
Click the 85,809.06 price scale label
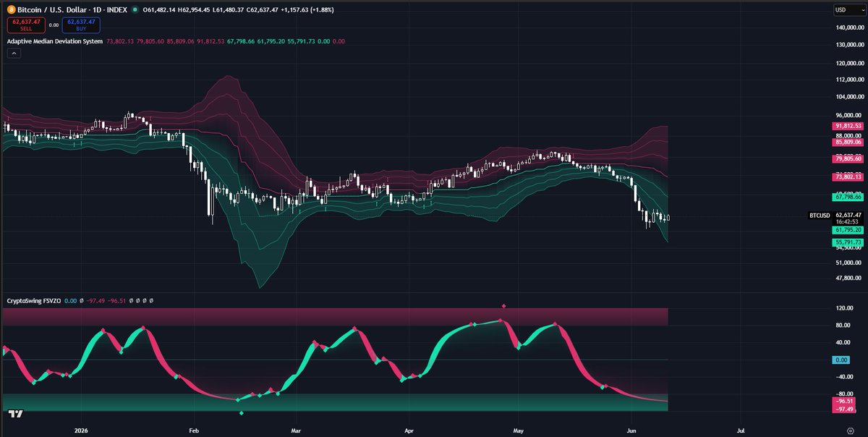(x=848, y=143)
